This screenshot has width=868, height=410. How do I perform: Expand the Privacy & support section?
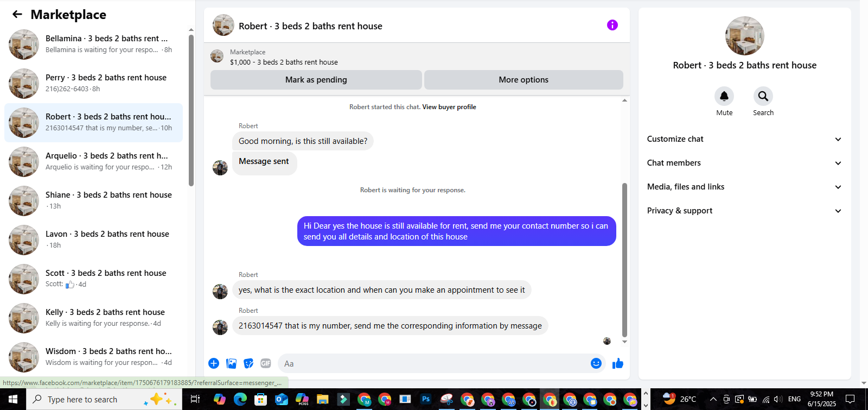[x=744, y=211]
